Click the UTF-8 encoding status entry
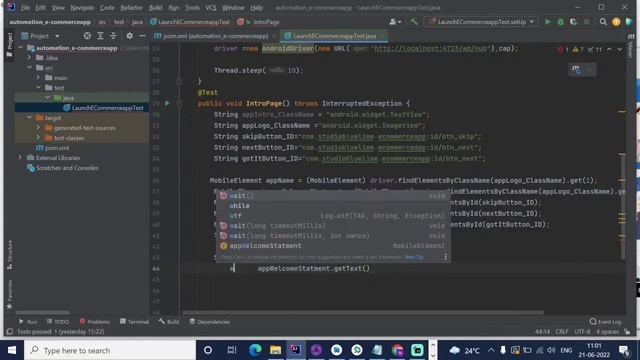 click(x=582, y=331)
